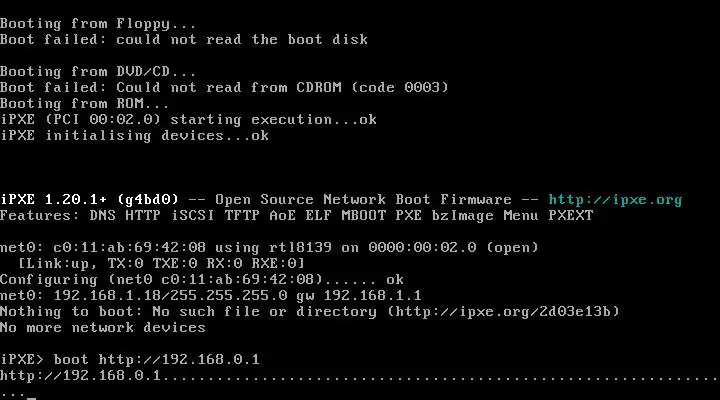The image size is (720, 400).
Task: Click the 'Configuring (net0' line
Action: click(202, 279)
